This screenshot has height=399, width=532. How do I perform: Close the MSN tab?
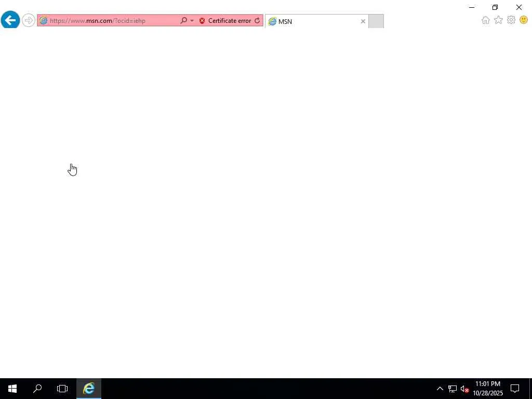(x=363, y=21)
